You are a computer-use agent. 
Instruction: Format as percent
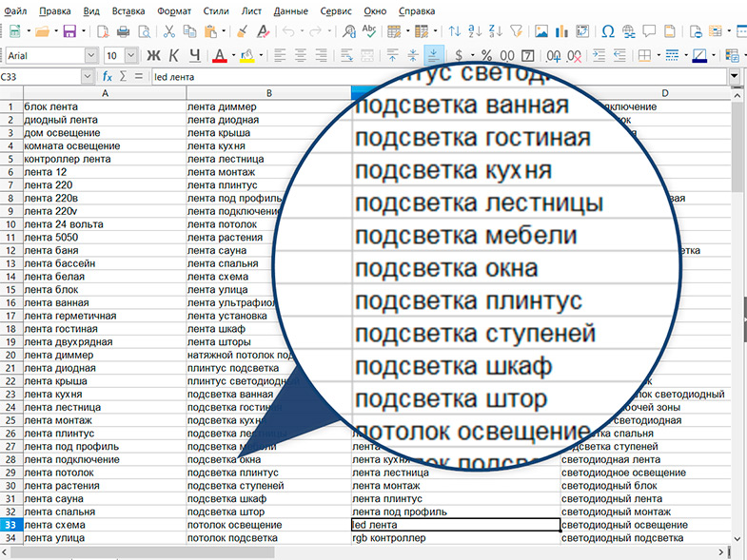tap(486, 56)
